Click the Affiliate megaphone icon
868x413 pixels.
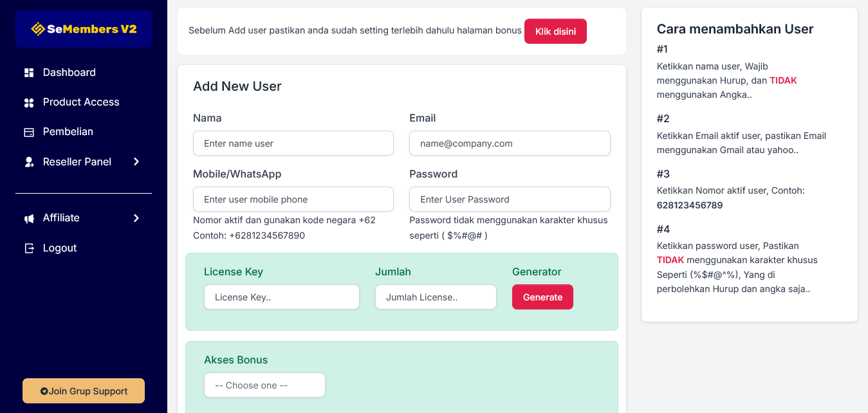29,219
